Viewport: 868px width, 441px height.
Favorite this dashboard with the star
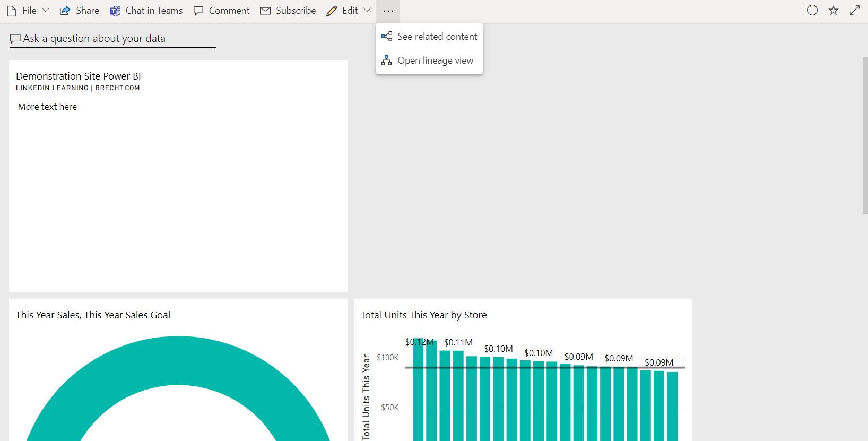(x=834, y=10)
